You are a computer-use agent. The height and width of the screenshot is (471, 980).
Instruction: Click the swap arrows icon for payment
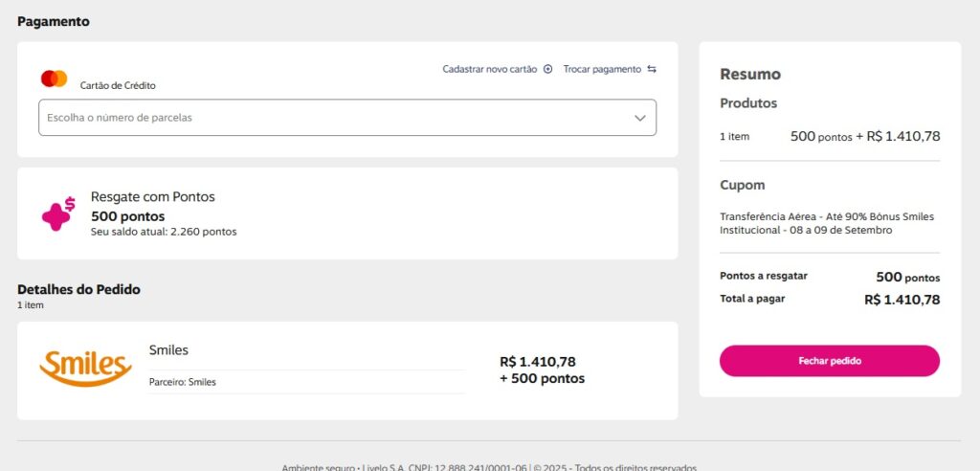[x=652, y=69]
